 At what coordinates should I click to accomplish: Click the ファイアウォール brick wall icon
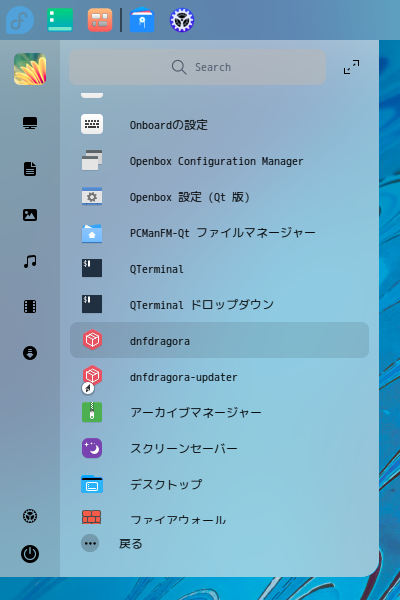click(92, 517)
